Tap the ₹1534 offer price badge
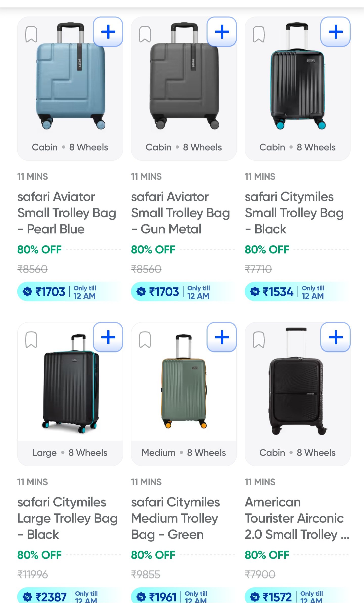This screenshot has width=364, height=603. click(x=278, y=292)
